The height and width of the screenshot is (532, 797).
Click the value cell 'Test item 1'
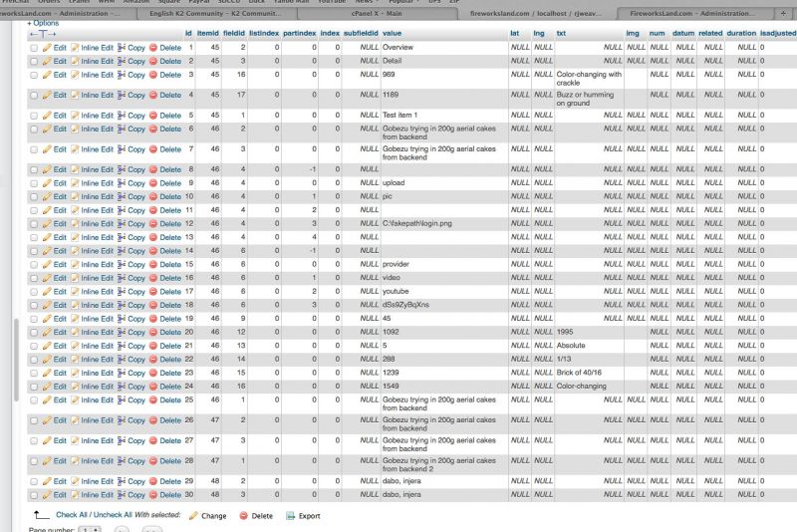(x=399, y=115)
